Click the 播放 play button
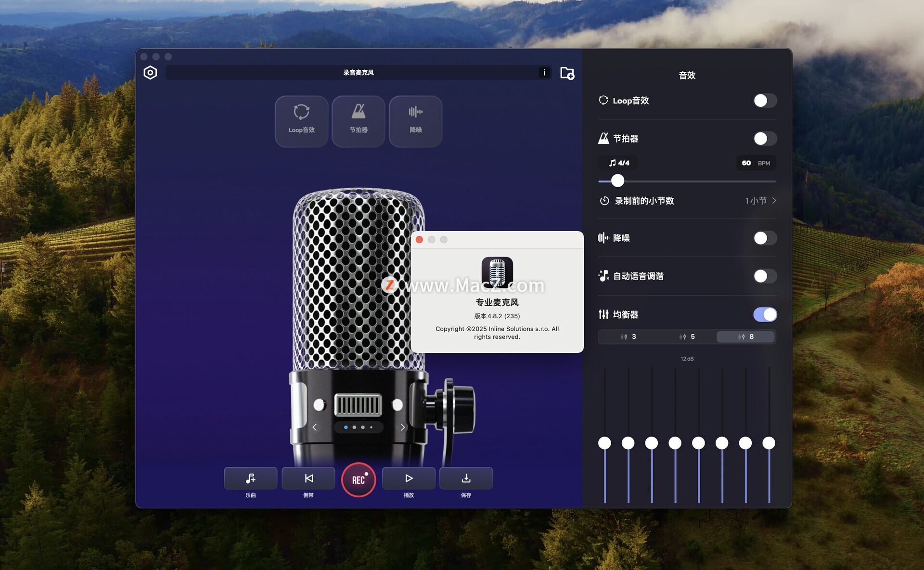Image resolution: width=924 pixels, height=570 pixels. (x=409, y=479)
